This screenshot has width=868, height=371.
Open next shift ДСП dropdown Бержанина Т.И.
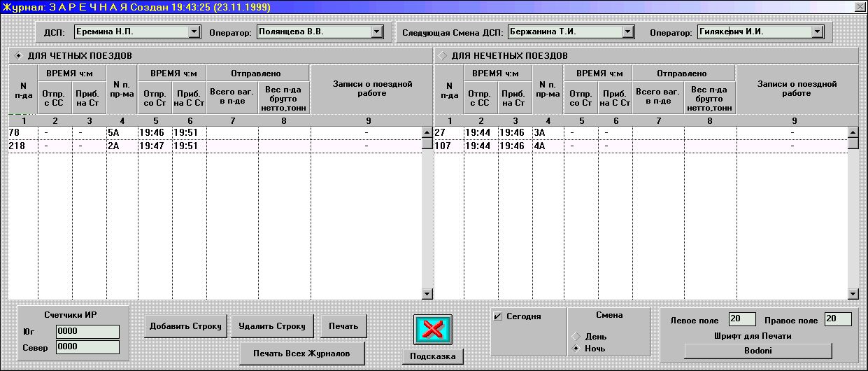(x=627, y=32)
